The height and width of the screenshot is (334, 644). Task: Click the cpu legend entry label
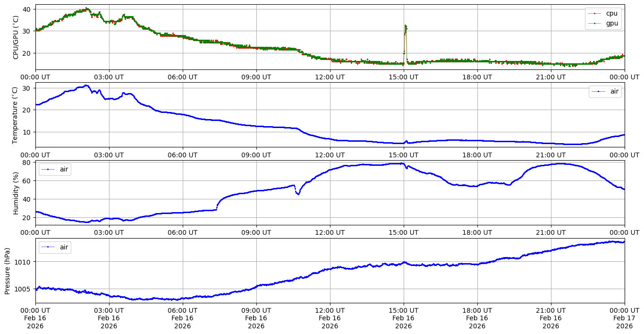(611, 14)
